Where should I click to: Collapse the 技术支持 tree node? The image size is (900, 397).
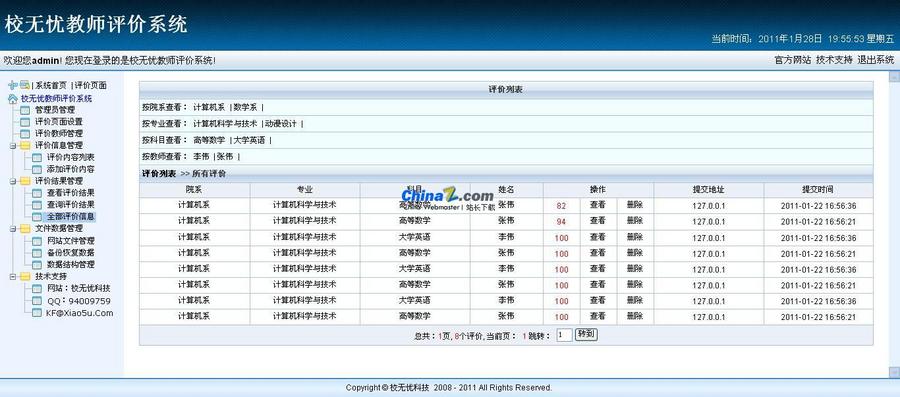[13, 277]
